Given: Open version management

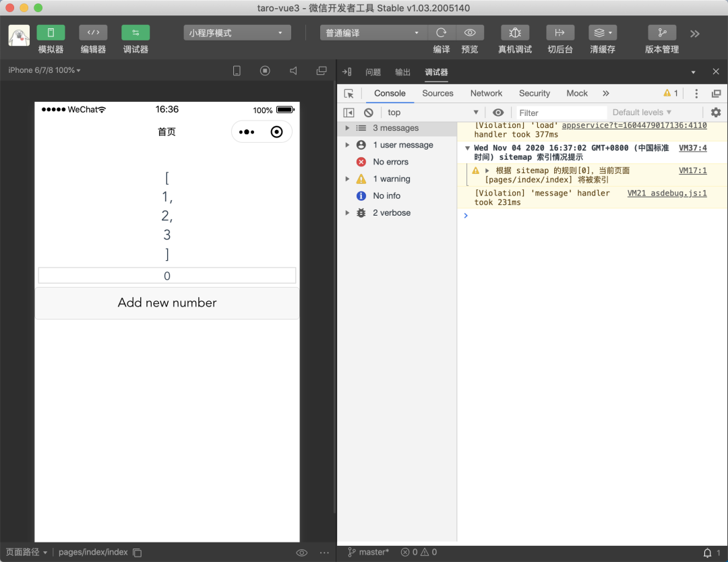Looking at the screenshot, I should 662,32.
